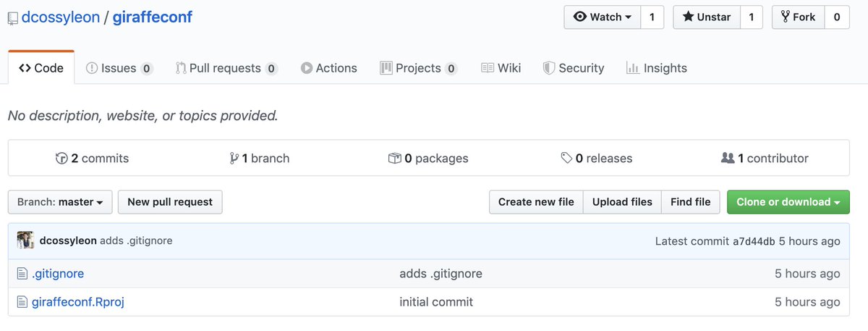The height and width of the screenshot is (331, 868).
Task: Click dcossyleon's avatar in commit bar
Action: point(25,240)
